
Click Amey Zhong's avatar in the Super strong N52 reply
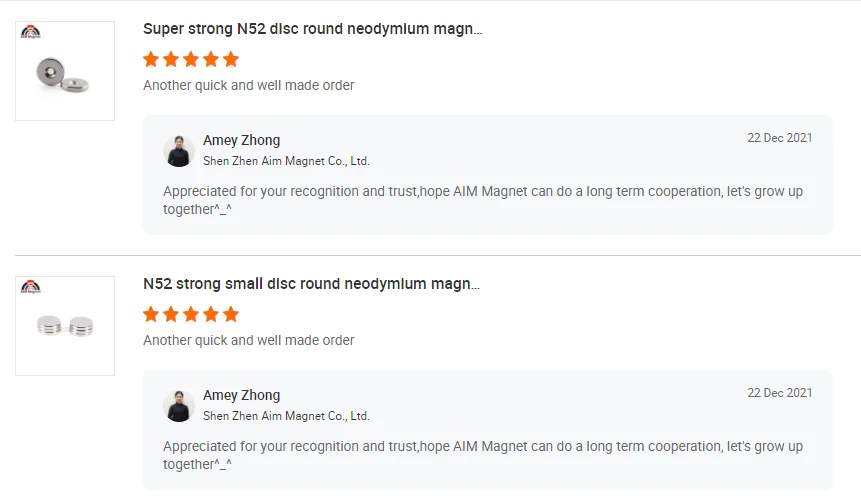click(179, 151)
